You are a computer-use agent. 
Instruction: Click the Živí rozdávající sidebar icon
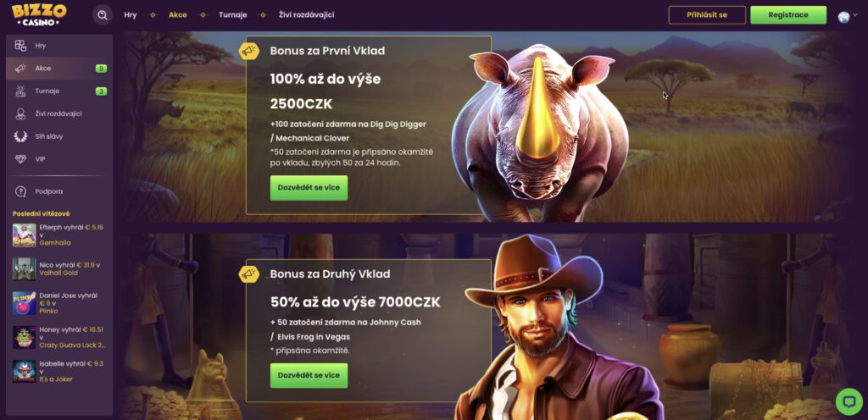20,113
